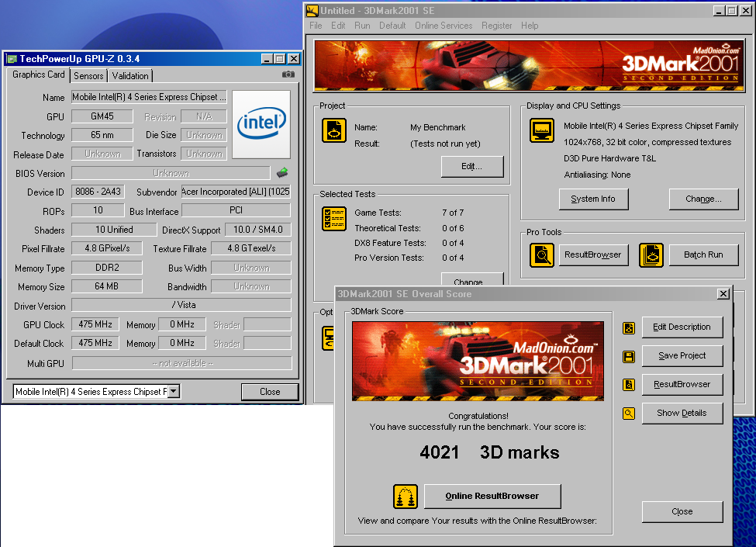Screen dimensions: 756x547
Task: Click 'D3D Pure Hardware T&L' text
Action: pos(609,158)
